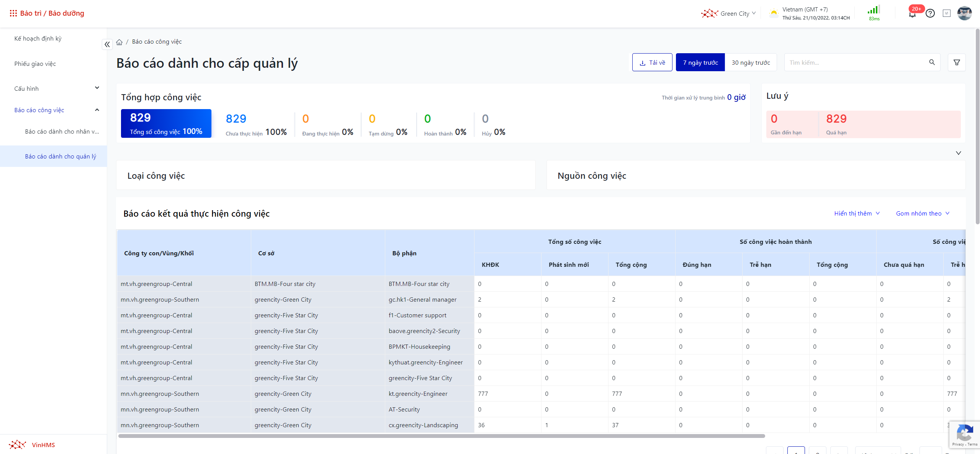The width and height of the screenshot is (980, 454).
Task: Switch language with VI icon
Action: click(x=946, y=13)
